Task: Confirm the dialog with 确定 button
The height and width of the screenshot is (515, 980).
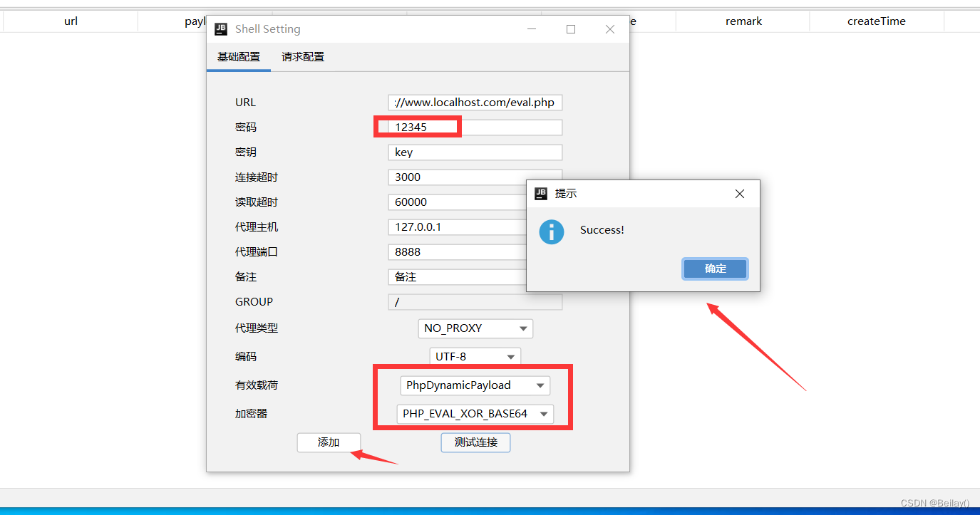Action: tap(716, 269)
